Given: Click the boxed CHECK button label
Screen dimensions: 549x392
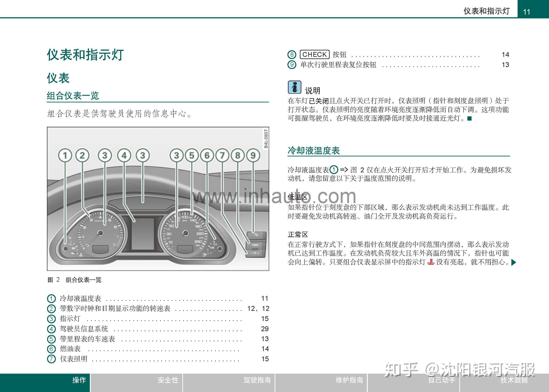Looking at the screenshot, I should click(315, 54).
